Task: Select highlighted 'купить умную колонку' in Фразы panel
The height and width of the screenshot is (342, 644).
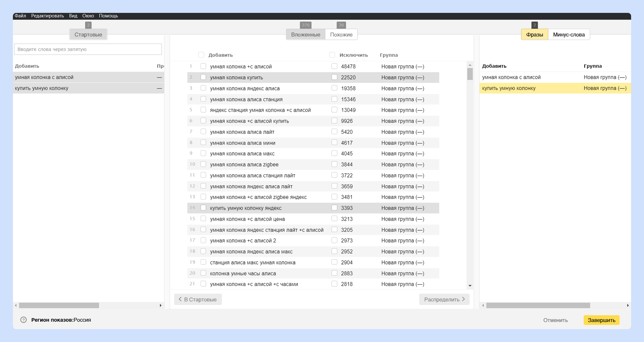Action: 555,88
